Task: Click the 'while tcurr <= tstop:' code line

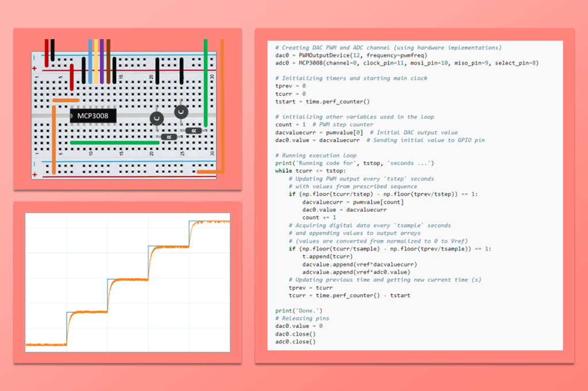Action: (310, 171)
